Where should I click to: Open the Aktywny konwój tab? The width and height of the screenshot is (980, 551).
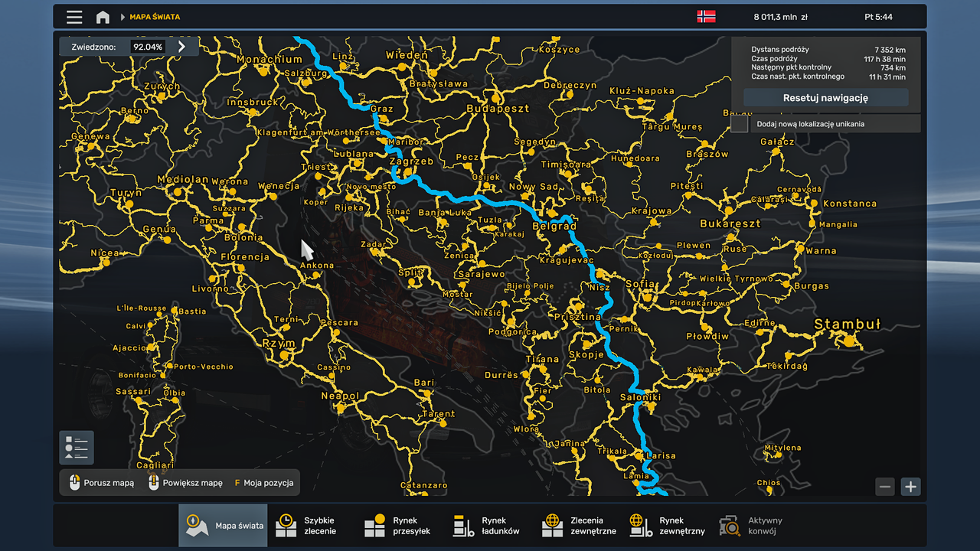click(755, 526)
